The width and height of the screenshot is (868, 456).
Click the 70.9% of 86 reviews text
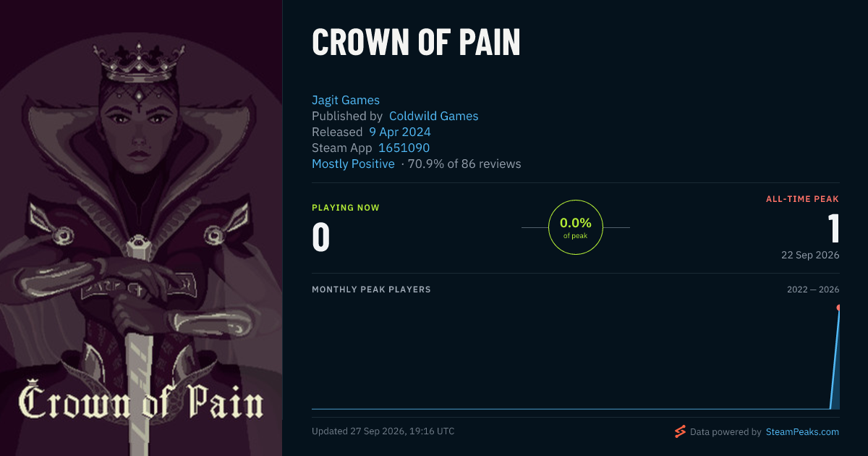pos(464,164)
